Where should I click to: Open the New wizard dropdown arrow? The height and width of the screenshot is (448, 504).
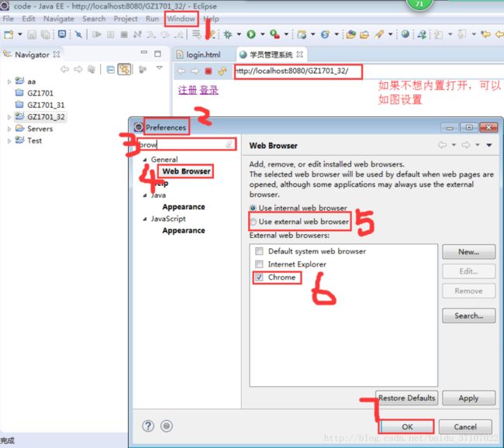(20, 34)
